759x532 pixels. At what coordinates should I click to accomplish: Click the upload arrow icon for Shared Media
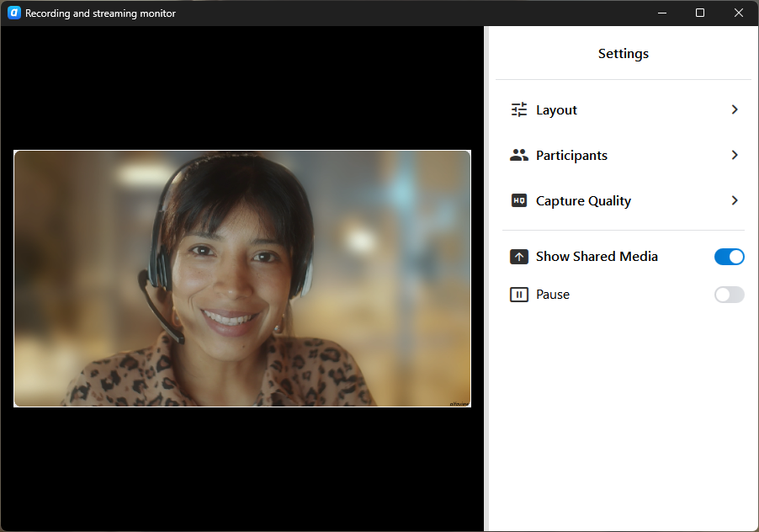pos(519,257)
